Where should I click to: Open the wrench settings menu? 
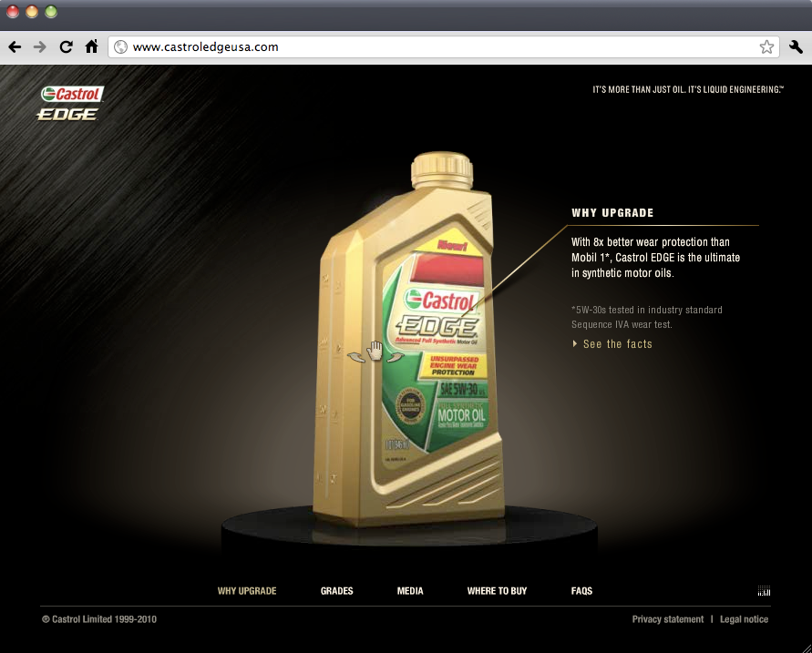(x=796, y=46)
